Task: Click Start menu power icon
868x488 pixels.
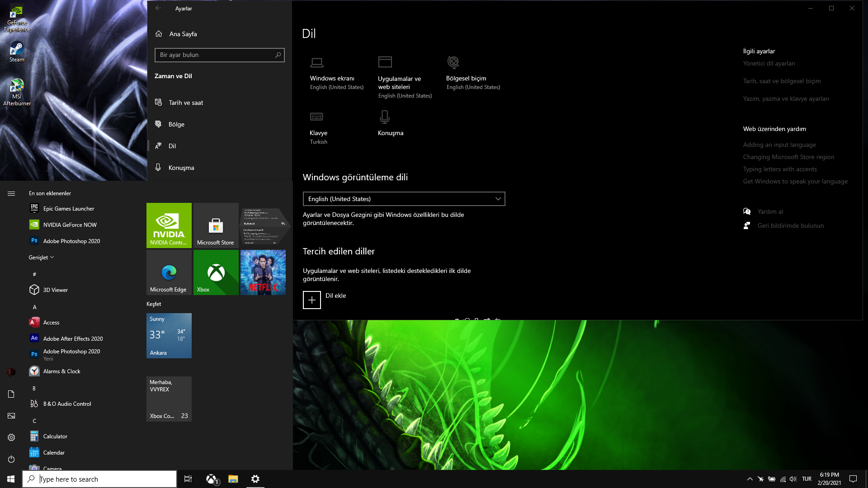Action: click(x=11, y=459)
